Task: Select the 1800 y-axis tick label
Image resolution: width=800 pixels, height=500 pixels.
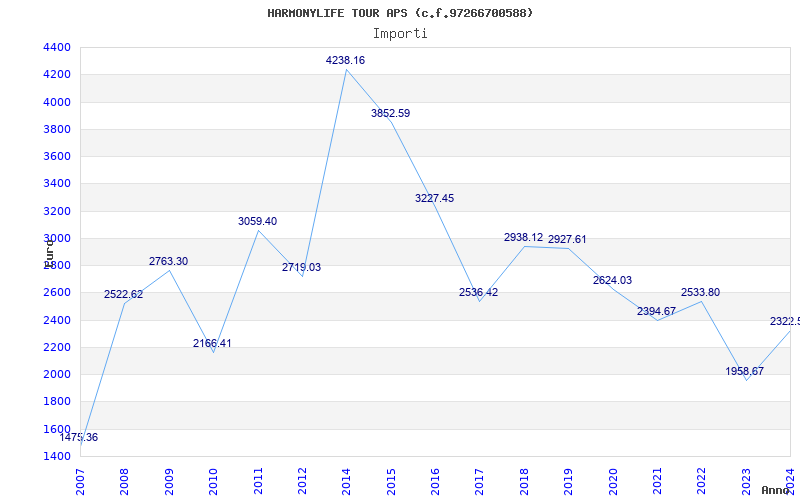Action: click(x=57, y=402)
